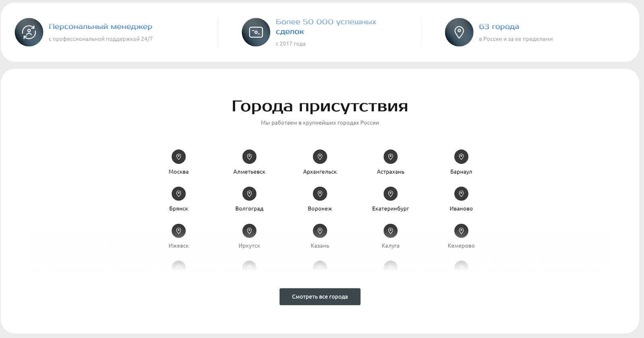Viewport: 644px width, 338px height.
Task: Choose the Кемерово city label
Action: [x=461, y=246]
